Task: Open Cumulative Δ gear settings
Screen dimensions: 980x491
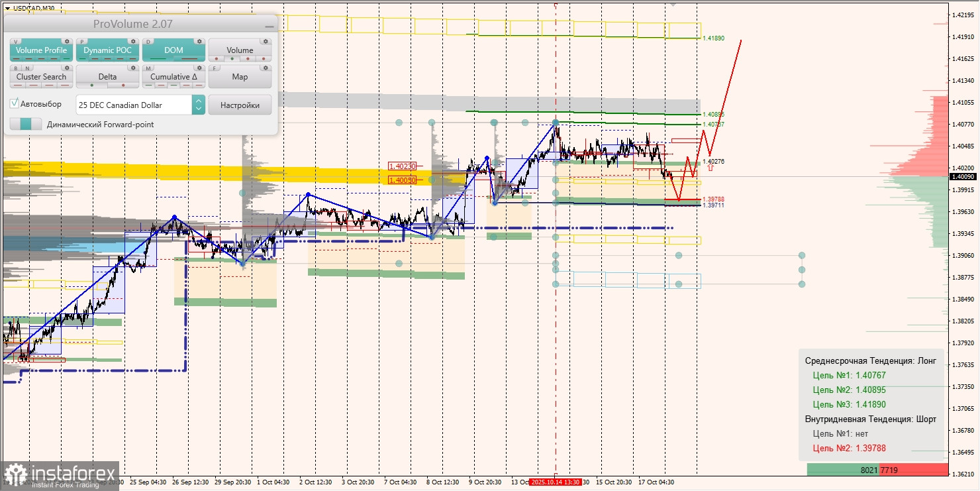Action: click(x=199, y=68)
